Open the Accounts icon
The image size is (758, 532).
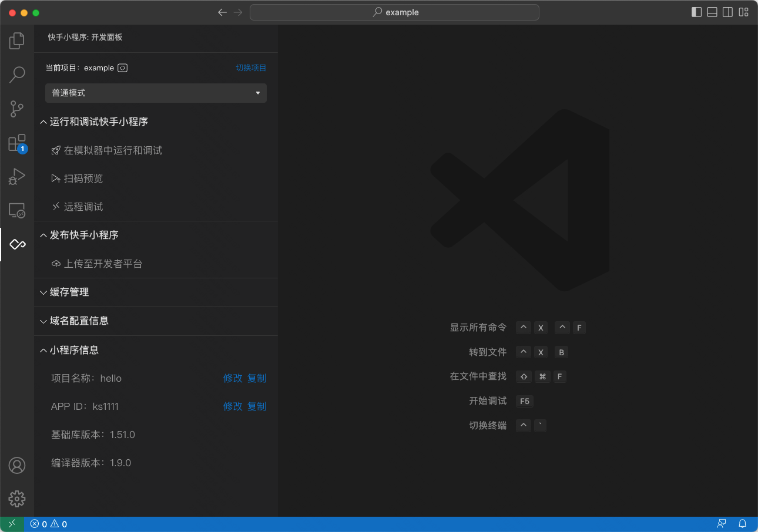17,466
